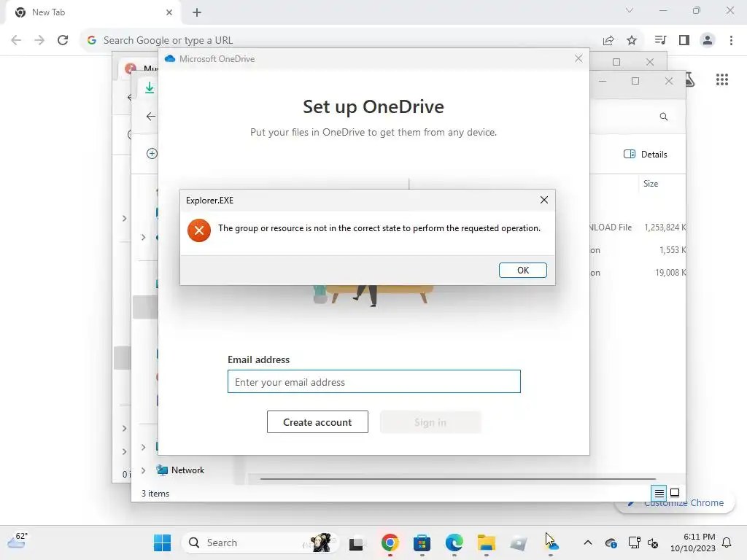The image size is (747, 560).
Task: Open search icon in File Explorer window
Action: point(664,117)
